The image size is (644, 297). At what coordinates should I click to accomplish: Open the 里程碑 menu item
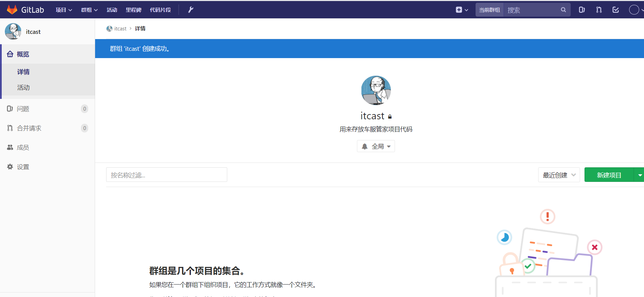click(134, 10)
